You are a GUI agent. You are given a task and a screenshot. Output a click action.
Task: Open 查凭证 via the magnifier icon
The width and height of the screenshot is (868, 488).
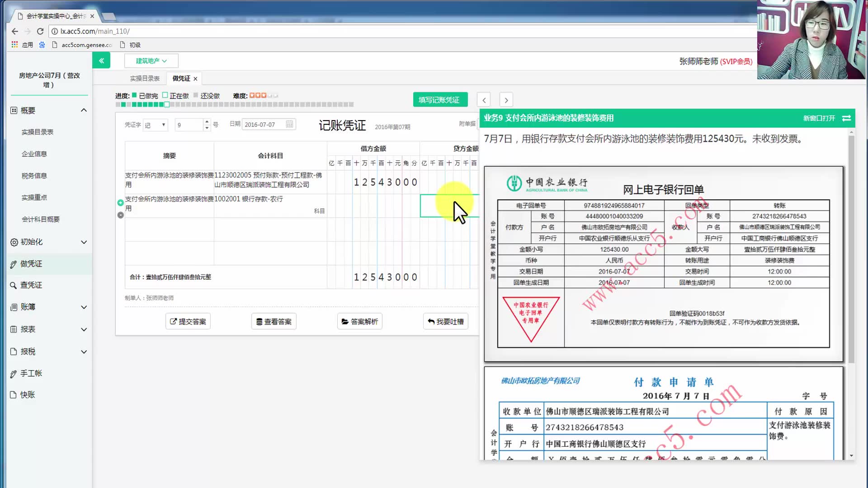[x=14, y=285]
